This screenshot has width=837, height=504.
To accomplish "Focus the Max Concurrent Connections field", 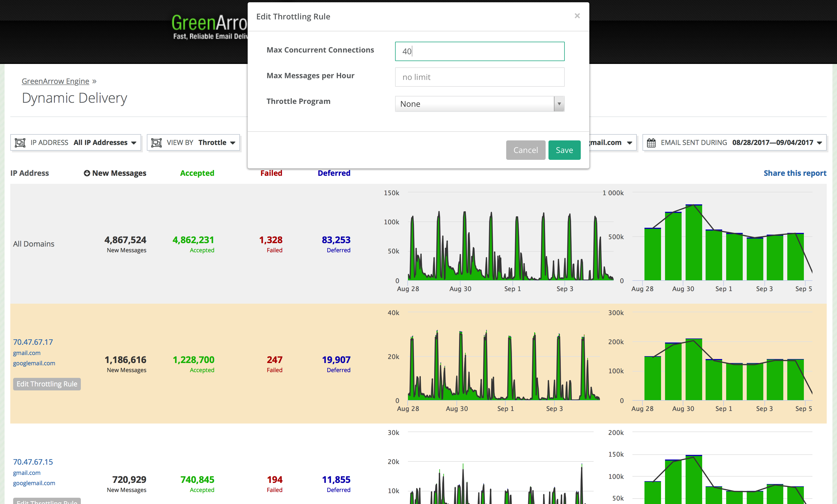I will tap(479, 51).
